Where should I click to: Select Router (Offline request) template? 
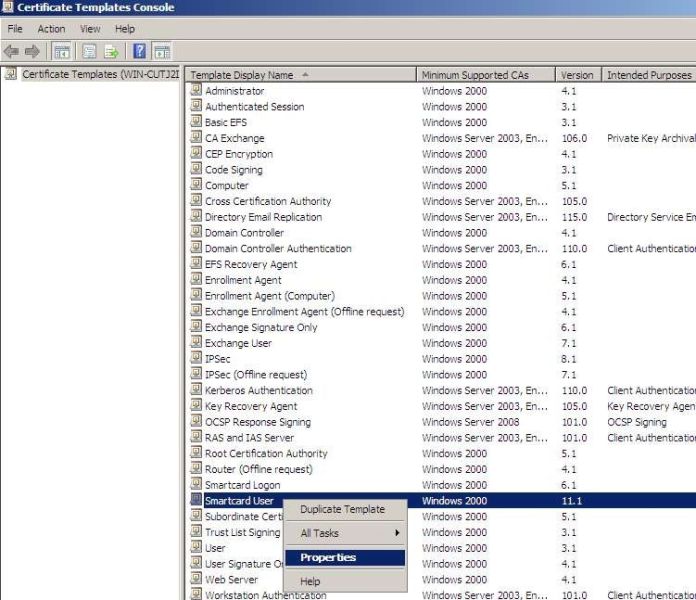click(258, 469)
